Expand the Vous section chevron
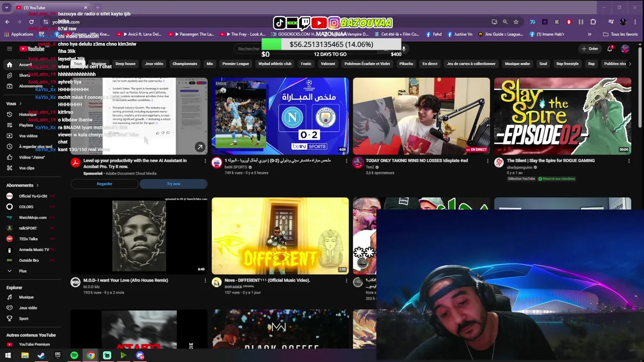This screenshot has height=362, width=644. [x=20, y=104]
